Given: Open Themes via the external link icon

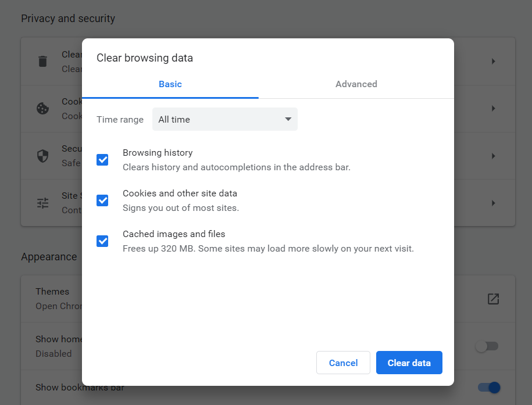Looking at the screenshot, I should [493, 299].
